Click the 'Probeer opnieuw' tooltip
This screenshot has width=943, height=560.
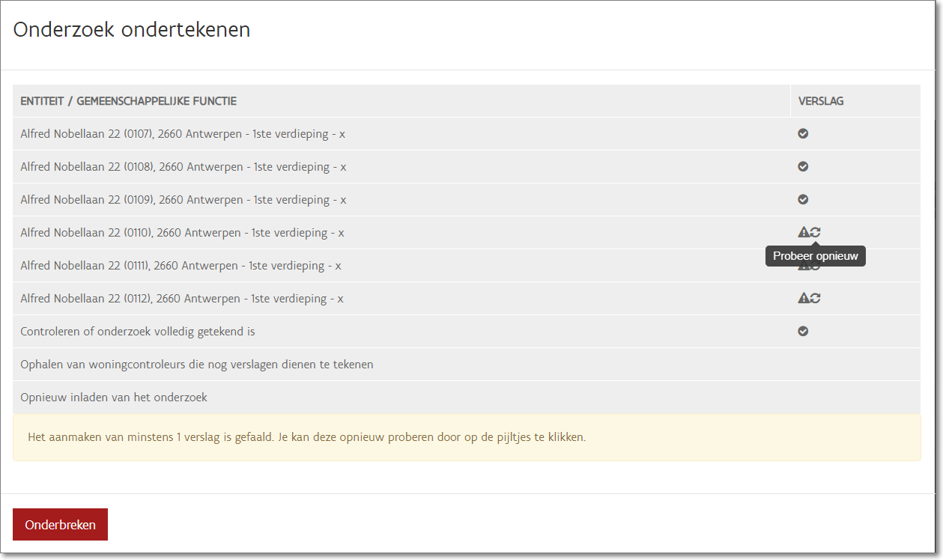pyautogui.click(x=815, y=256)
